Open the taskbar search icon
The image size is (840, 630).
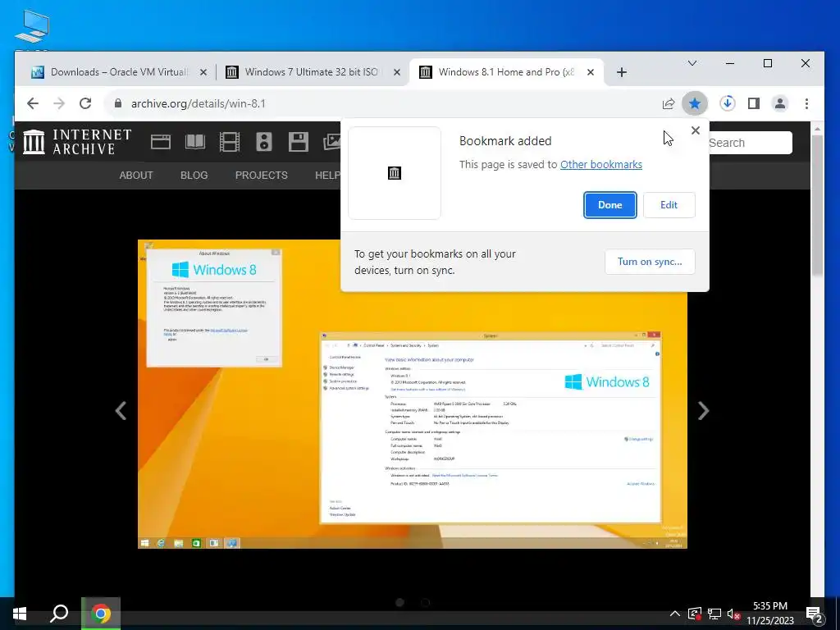(x=59, y=614)
